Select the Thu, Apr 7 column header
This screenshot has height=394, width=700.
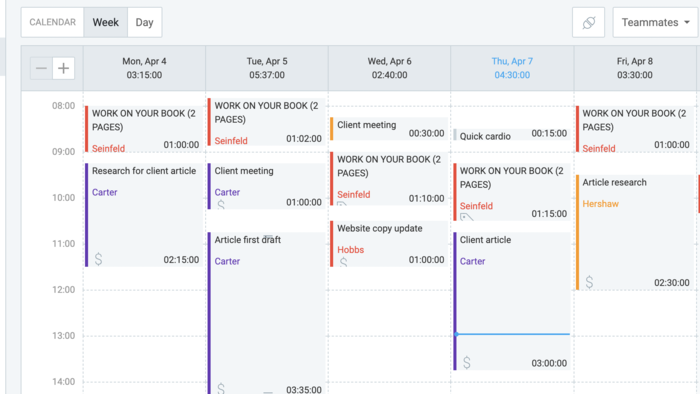[512, 68]
